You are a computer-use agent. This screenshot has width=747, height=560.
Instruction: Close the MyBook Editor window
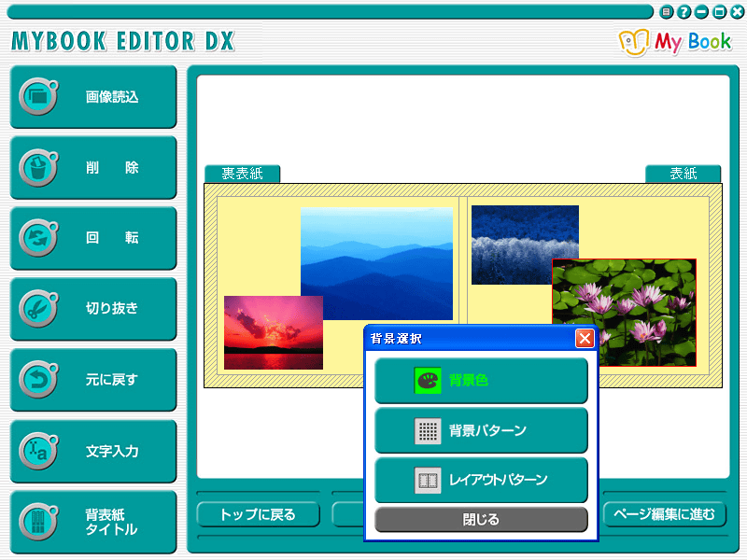(x=737, y=12)
